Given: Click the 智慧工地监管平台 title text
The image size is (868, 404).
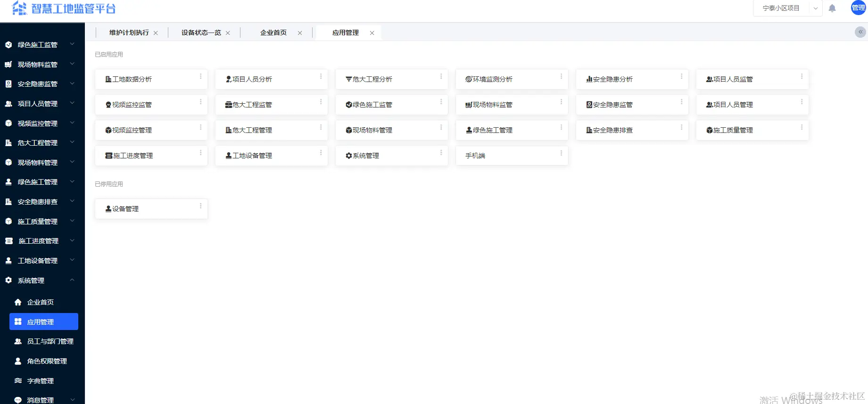Looking at the screenshot, I should (74, 8).
